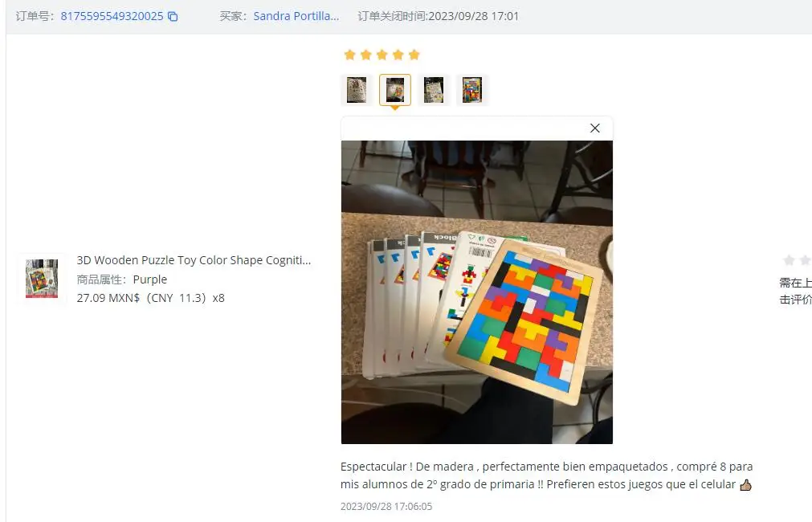The image size is (812, 522).
Task: Open the 3D Wooden Puzzle Toy product title
Action: (x=194, y=260)
